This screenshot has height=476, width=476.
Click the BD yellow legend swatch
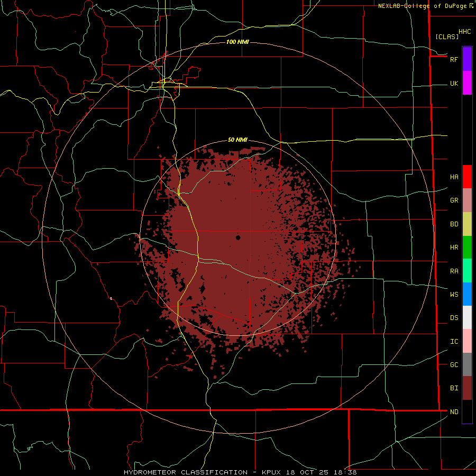(467, 224)
